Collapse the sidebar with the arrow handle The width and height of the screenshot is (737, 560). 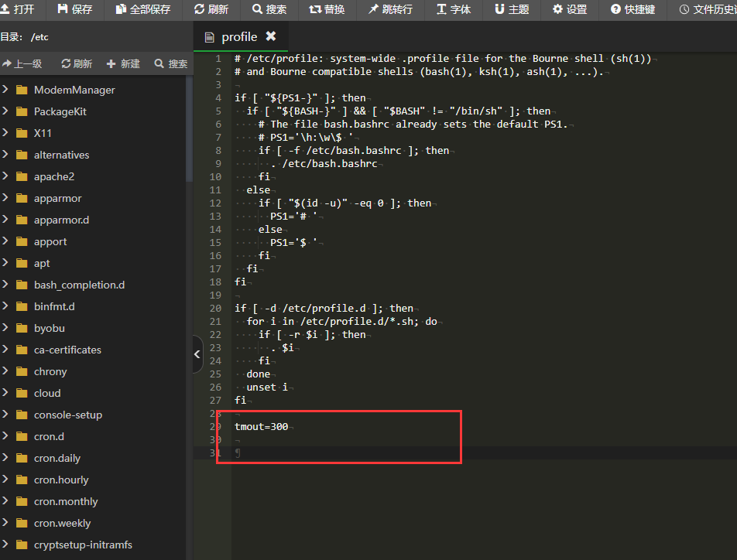pyautogui.click(x=197, y=354)
